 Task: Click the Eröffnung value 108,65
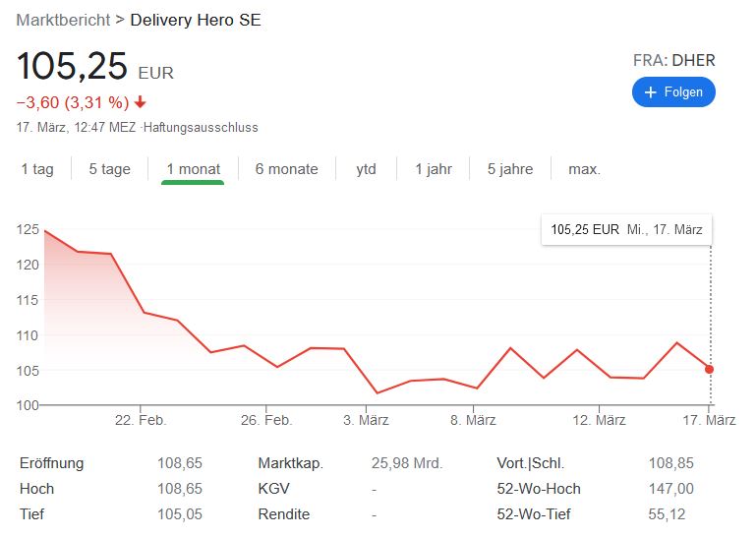coord(180,463)
